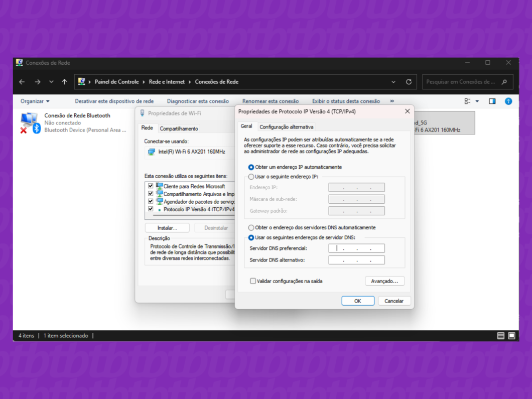This screenshot has height=399, width=532.
Task: Uncheck Agendador de pacotes de serviço
Action: (x=151, y=202)
